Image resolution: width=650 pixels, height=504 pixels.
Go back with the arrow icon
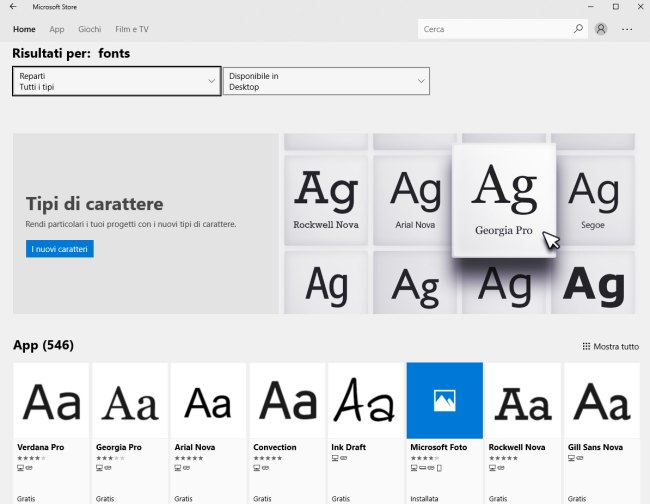13,7
